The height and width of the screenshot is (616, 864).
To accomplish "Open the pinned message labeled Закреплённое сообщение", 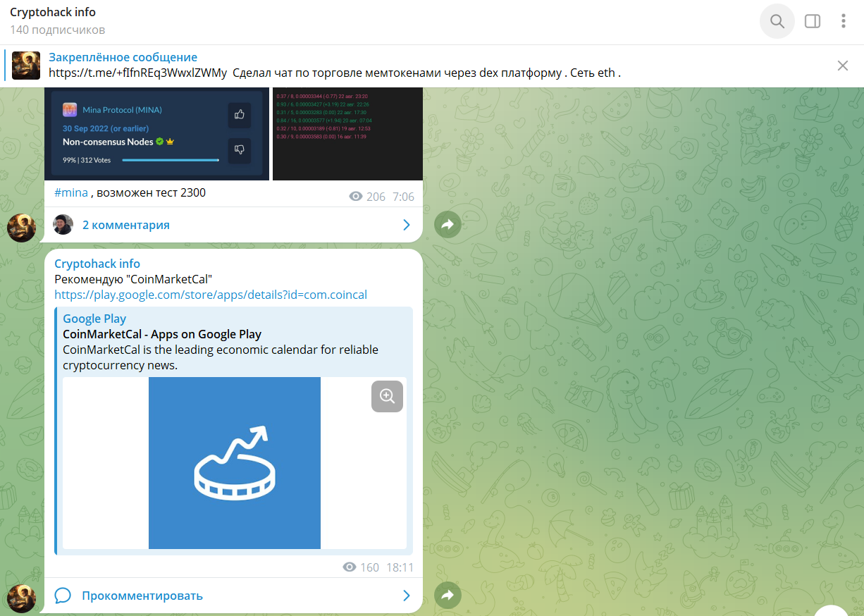I will click(x=431, y=66).
